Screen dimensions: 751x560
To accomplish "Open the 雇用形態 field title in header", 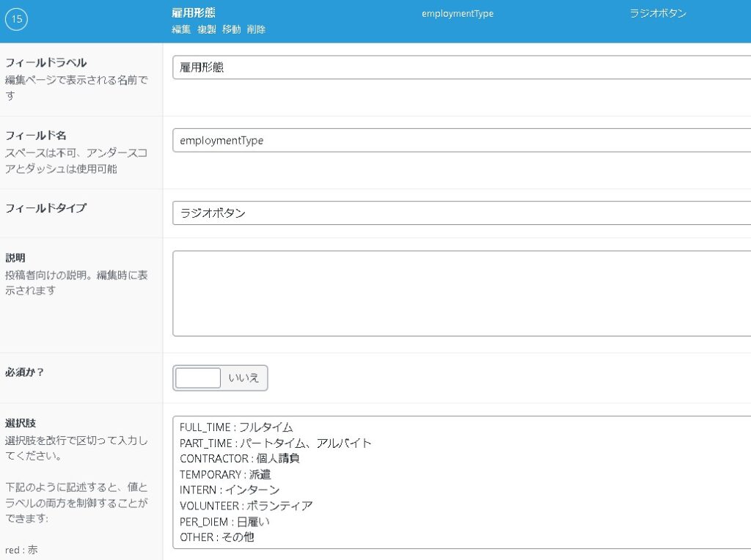I will pyautogui.click(x=194, y=13).
